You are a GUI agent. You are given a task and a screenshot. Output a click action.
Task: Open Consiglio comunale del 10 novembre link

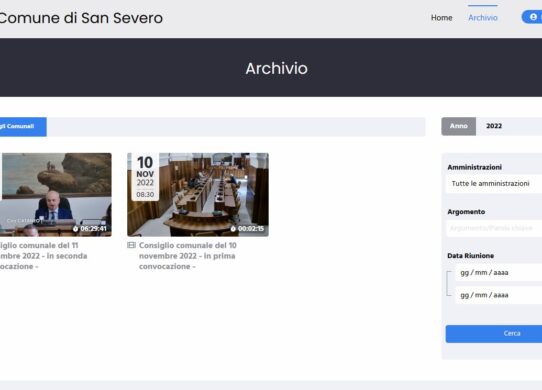187,256
